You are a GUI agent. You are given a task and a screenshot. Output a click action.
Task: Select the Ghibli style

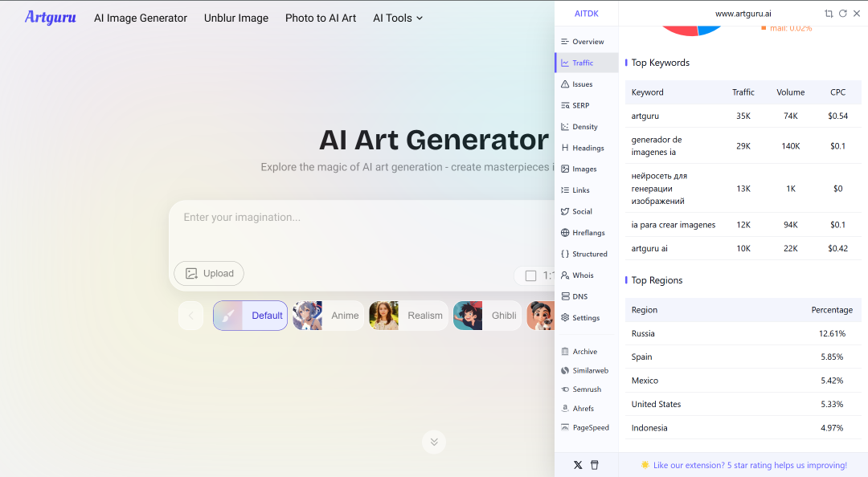pos(487,316)
